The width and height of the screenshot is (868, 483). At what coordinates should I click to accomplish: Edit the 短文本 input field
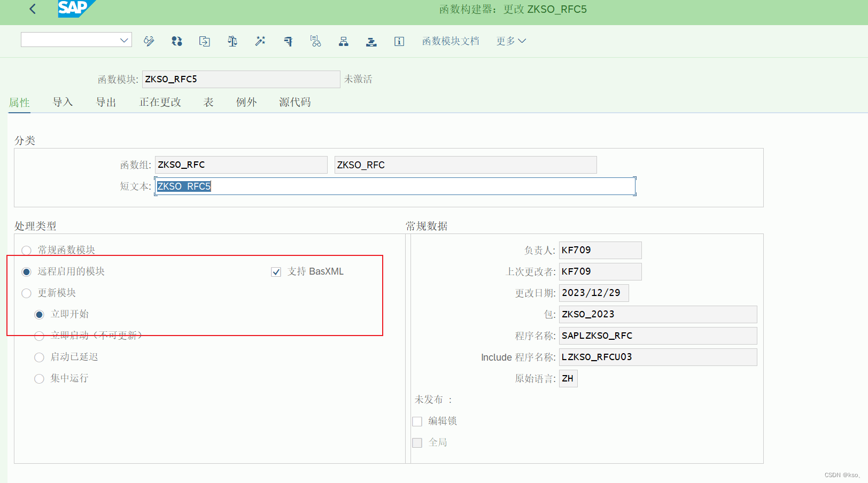point(394,186)
